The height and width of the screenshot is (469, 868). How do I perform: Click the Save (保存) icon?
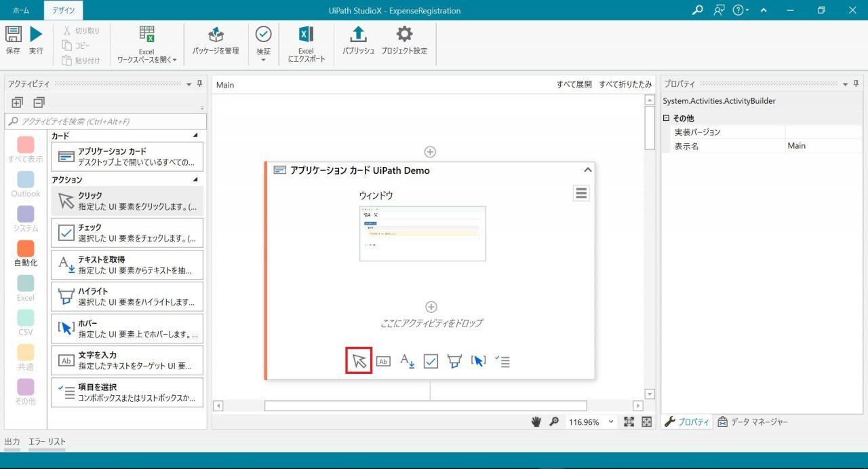(x=13, y=35)
